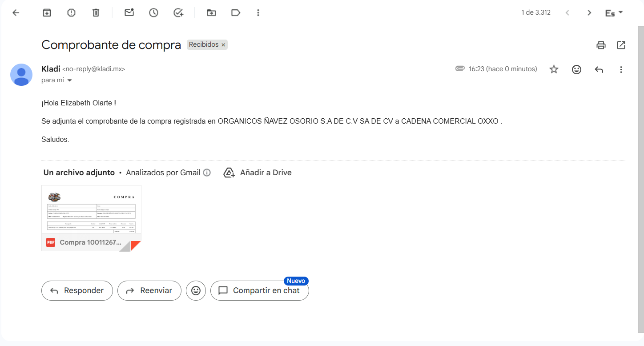
Task: Add an emoji reaction from the message header
Action: (576, 69)
